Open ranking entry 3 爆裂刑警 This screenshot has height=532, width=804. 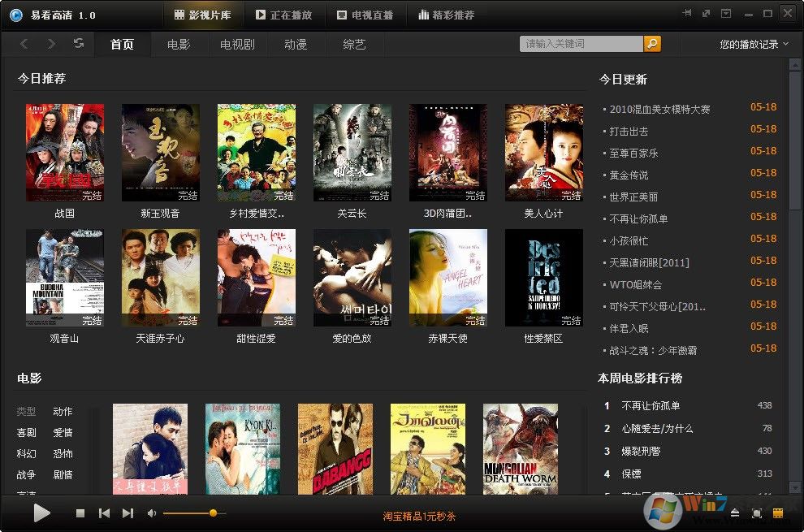(x=641, y=452)
